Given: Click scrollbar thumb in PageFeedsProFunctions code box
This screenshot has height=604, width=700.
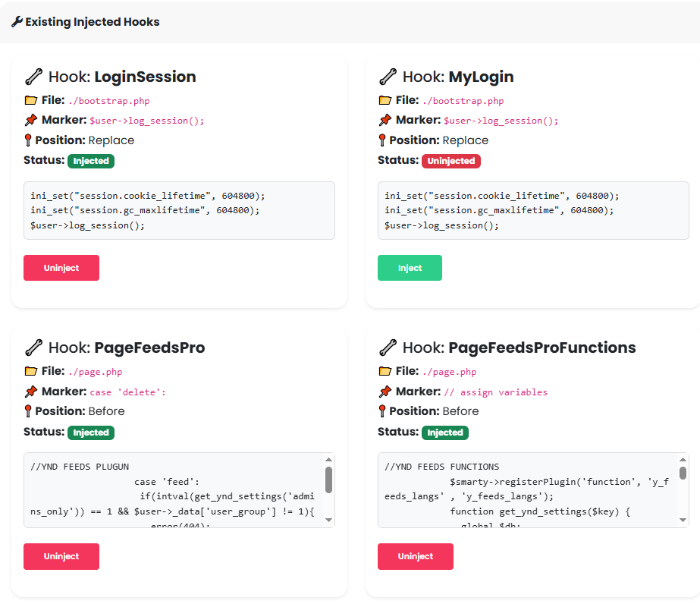Looking at the screenshot, I should pos(683,473).
